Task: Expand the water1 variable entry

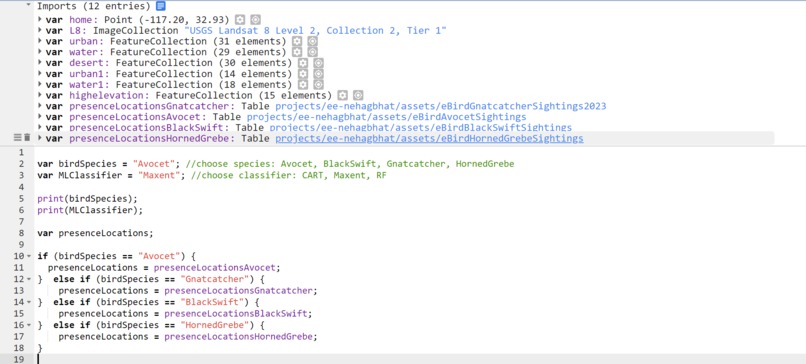Action: pos(40,84)
